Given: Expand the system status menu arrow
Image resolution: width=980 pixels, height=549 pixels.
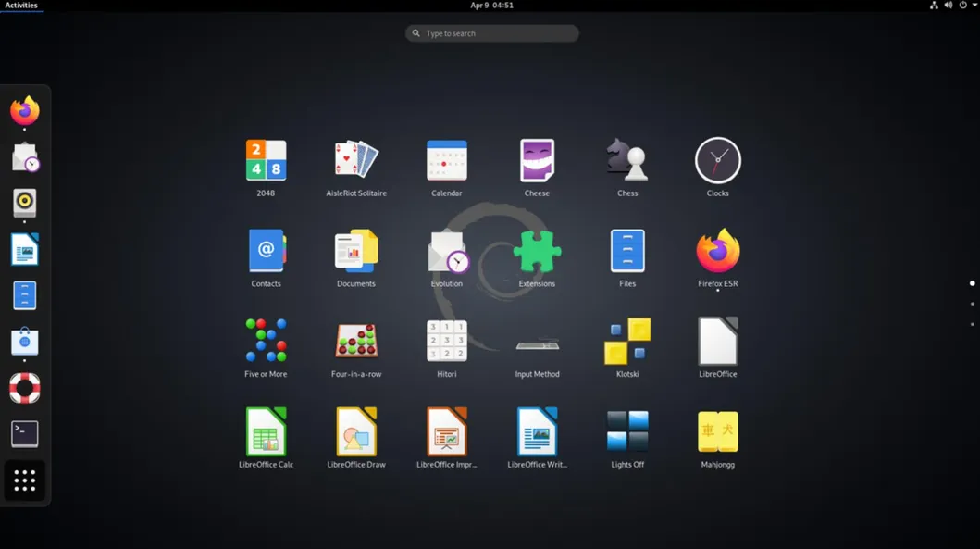Looking at the screenshot, I should pyautogui.click(x=973, y=5).
